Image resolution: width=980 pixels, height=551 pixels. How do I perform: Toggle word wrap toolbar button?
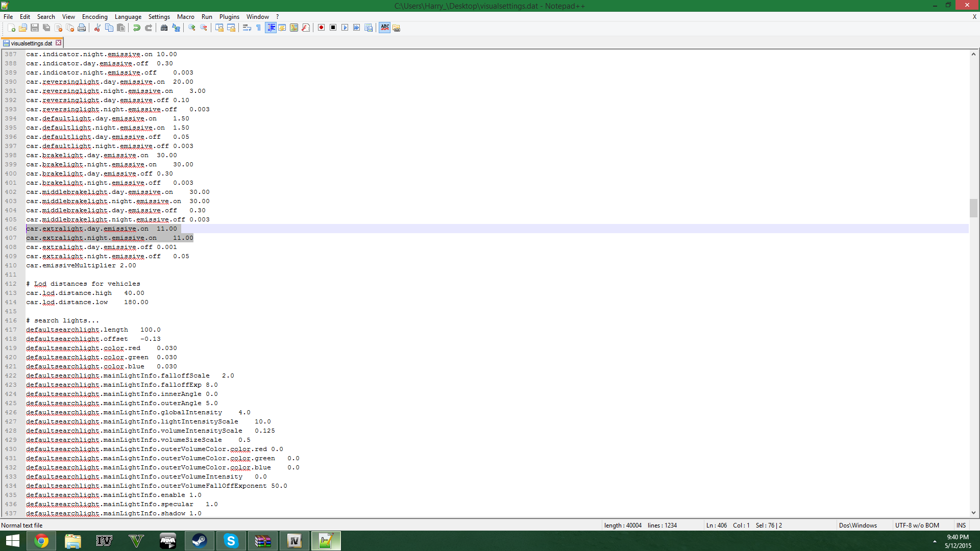(x=247, y=28)
